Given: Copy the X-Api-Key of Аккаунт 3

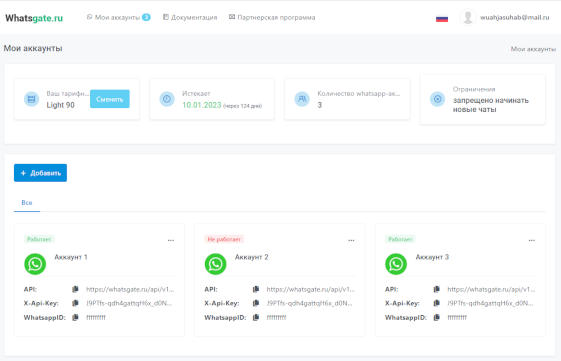Looking at the screenshot, I should 436,303.
